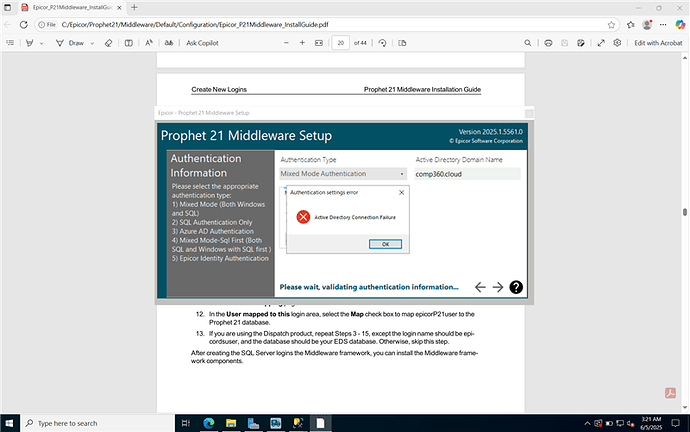Open Microsoft Edge from the taskbar
Image resolution: width=690 pixels, height=432 pixels.
coord(209,423)
